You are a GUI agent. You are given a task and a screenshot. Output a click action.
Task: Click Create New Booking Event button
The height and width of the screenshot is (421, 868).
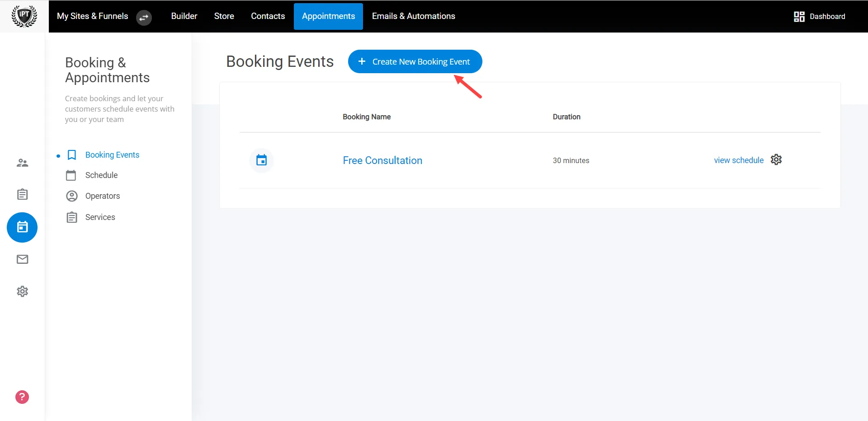415,61
